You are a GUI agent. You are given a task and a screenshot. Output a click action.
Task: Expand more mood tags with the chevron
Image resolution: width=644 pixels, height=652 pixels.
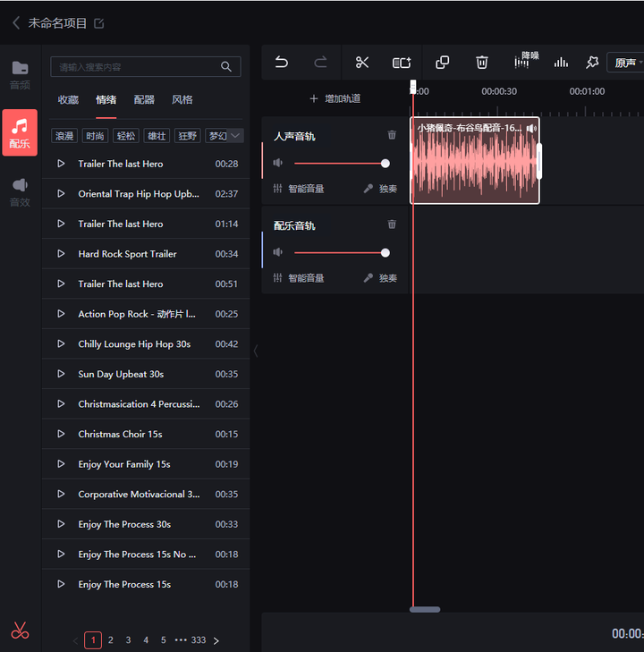click(235, 136)
